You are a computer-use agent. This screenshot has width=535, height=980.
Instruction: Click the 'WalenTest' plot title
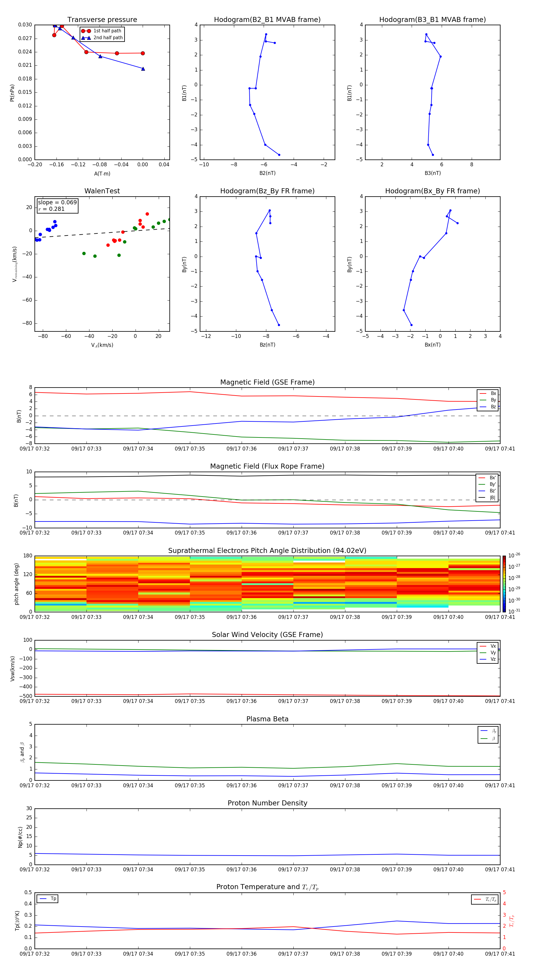[x=102, y=191]
